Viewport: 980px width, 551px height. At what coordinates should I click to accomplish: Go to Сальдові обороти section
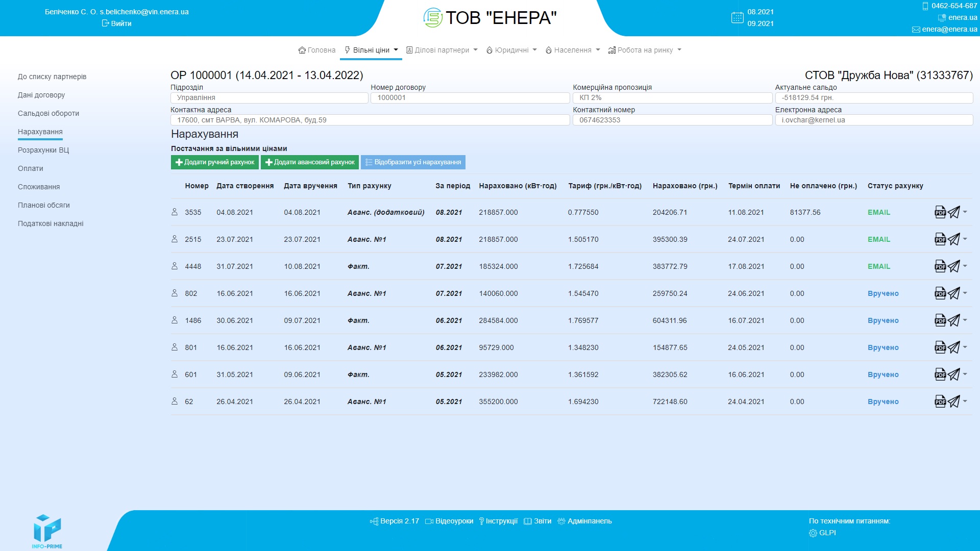pos(48,113)
